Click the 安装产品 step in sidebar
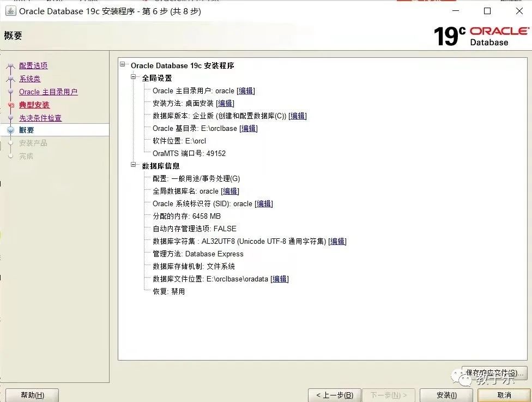This screenshot has width=532, height=402. point(33,143)
